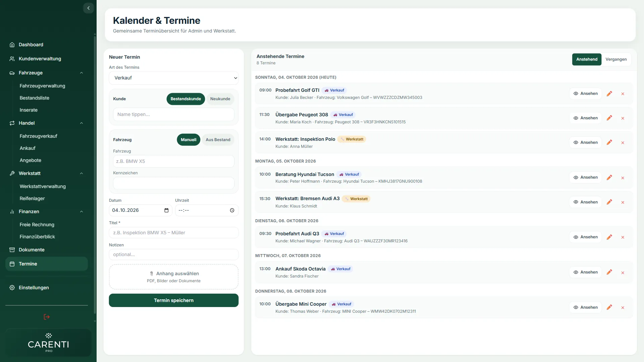The height and width of the screenshot is (362, 644).
Task: Switch customer type to Neukunde
Action: click(x=220, y=99)
